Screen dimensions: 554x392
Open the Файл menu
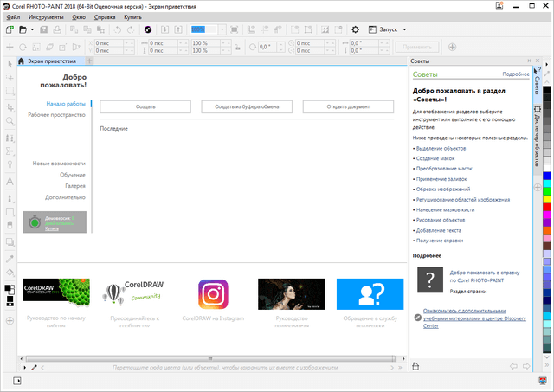point(13,16)
